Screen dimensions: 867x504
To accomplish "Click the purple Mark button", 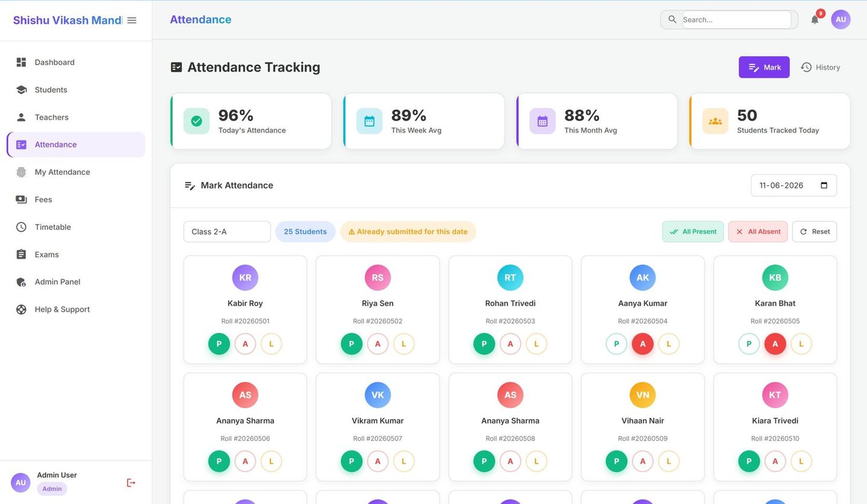I will 764,67.
